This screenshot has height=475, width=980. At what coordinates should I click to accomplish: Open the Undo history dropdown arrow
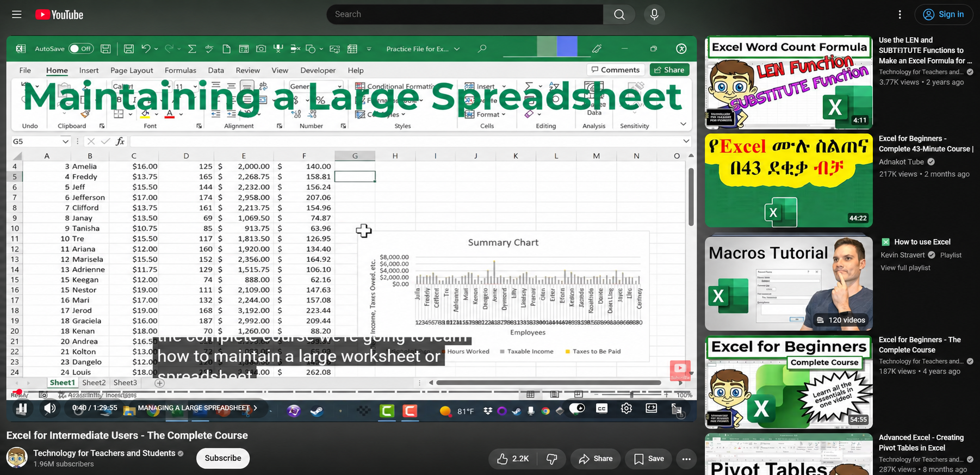click(156, 49)
